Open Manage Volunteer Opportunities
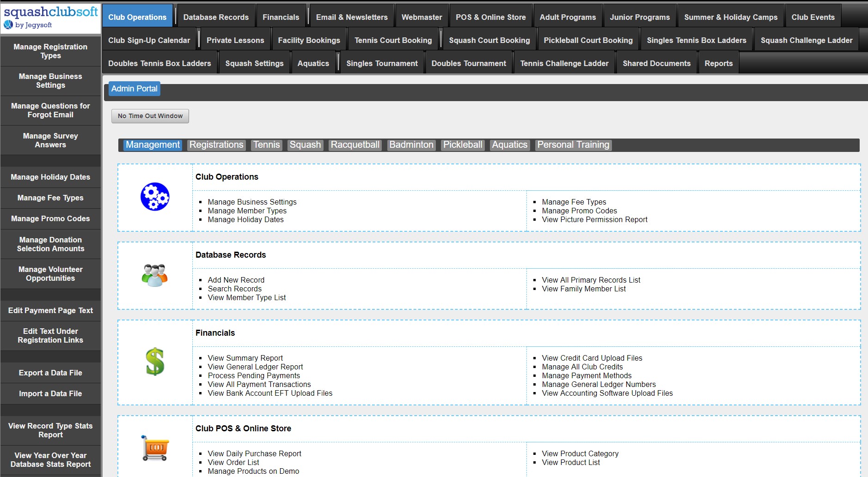Viewport: 868px width, 477px height. [50, 274]
